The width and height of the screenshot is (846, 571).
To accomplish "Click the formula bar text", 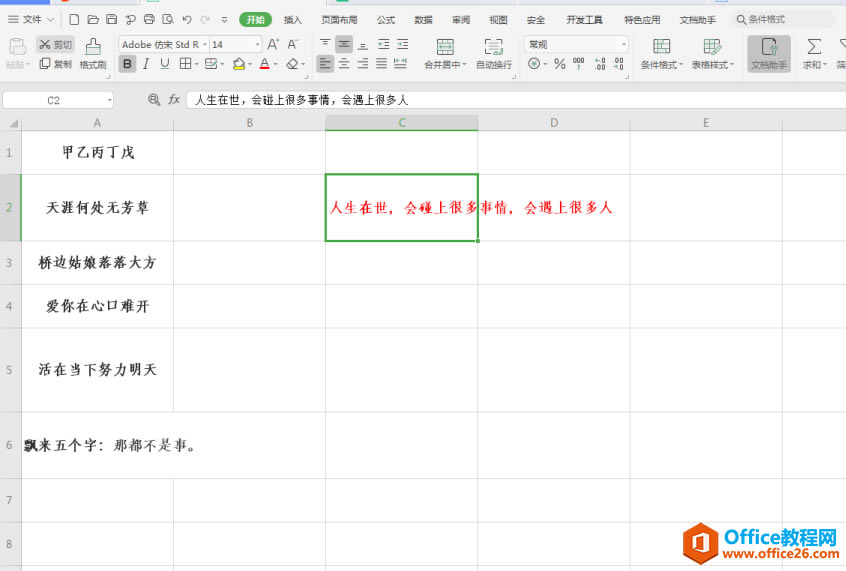I will pos(301,100).
